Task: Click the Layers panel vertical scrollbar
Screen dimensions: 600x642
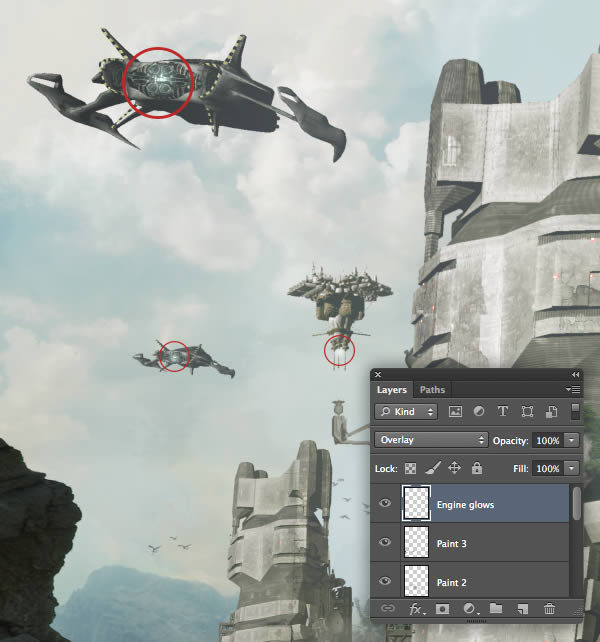Action: point(576,504)
